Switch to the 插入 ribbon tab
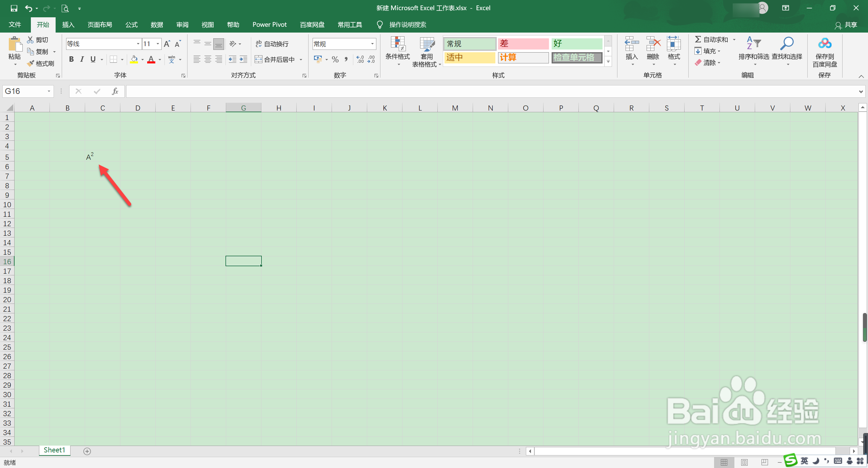Screen dimensions: 868x468 tap(68, 25)
